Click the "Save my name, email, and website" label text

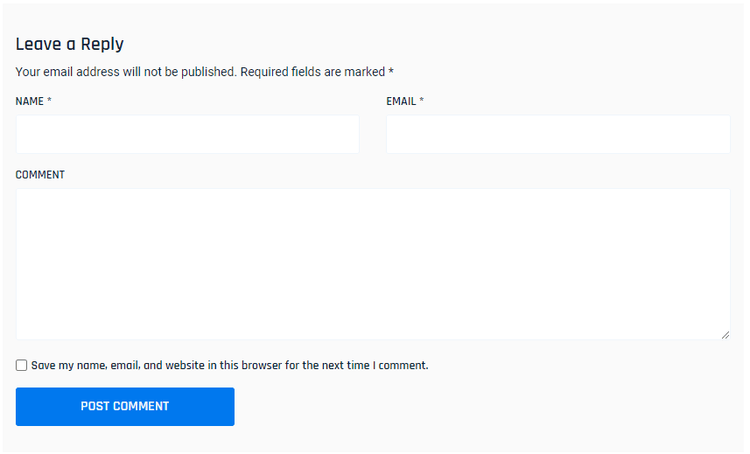point(150,366)
